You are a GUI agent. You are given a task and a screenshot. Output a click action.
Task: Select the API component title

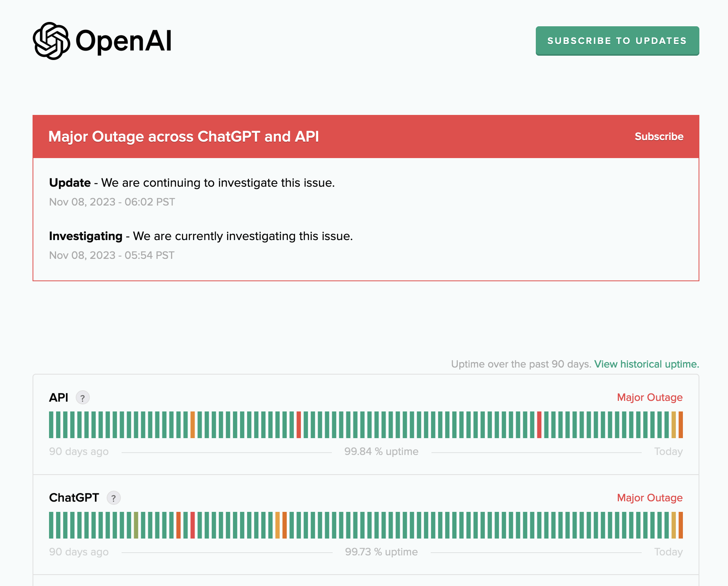tap(58, 398)
